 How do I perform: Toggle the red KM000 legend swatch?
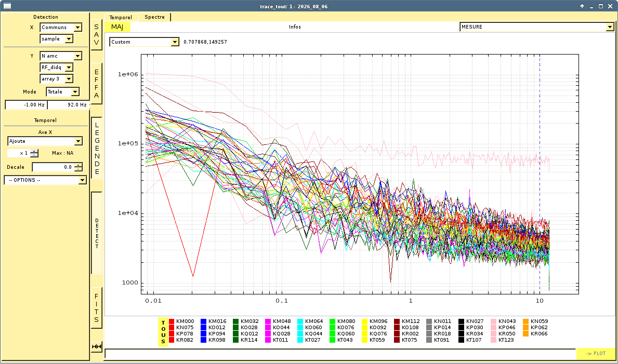point(172,321)
